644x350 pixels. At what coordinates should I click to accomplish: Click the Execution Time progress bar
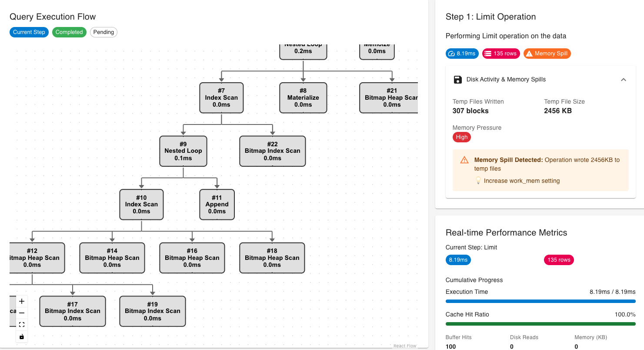click(541, 301)
